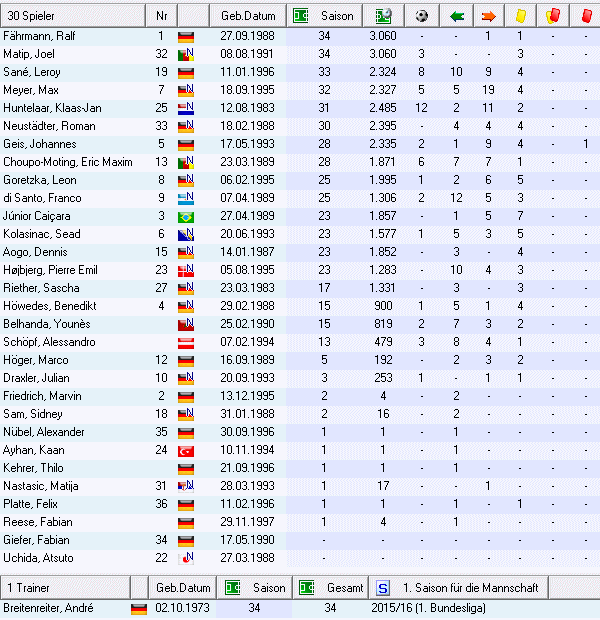
Task: Click the Argentina flag for di Santo
Action: (186, 198)
